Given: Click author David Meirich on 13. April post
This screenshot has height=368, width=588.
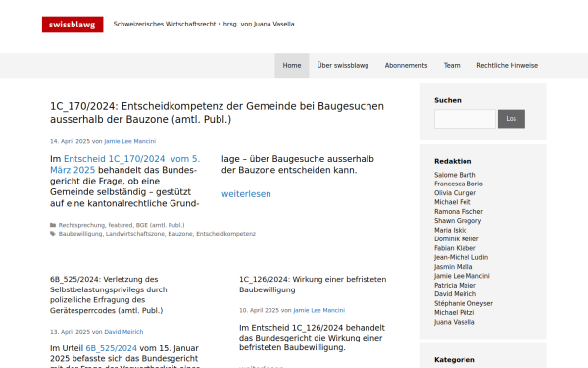Looking at the screenshot, I should (123, 332).
